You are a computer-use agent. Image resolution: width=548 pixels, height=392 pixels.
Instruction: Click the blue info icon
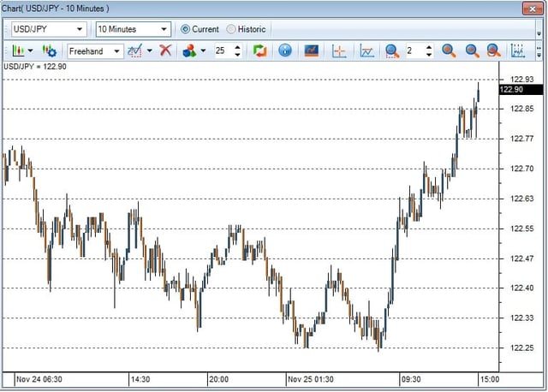pos(285,51)
